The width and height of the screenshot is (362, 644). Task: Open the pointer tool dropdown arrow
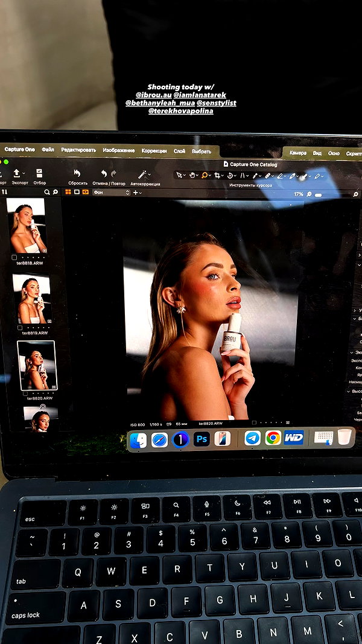(184, 176)
